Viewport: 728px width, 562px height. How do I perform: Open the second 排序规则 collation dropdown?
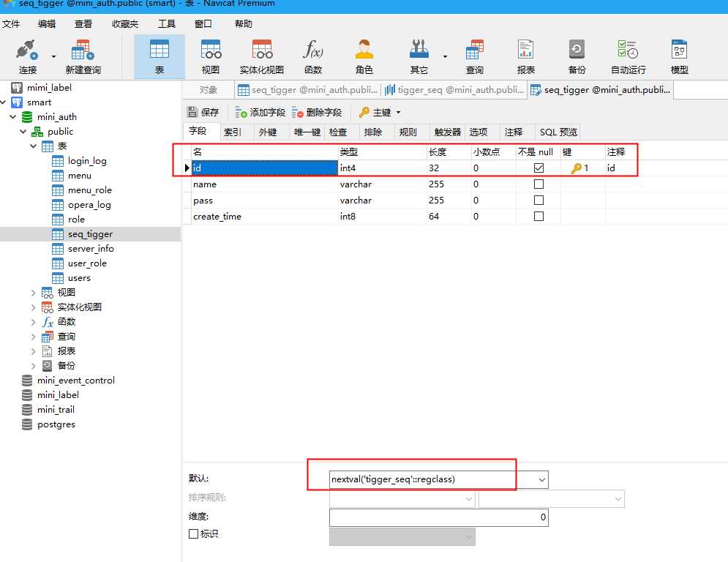tap(618, 499)
